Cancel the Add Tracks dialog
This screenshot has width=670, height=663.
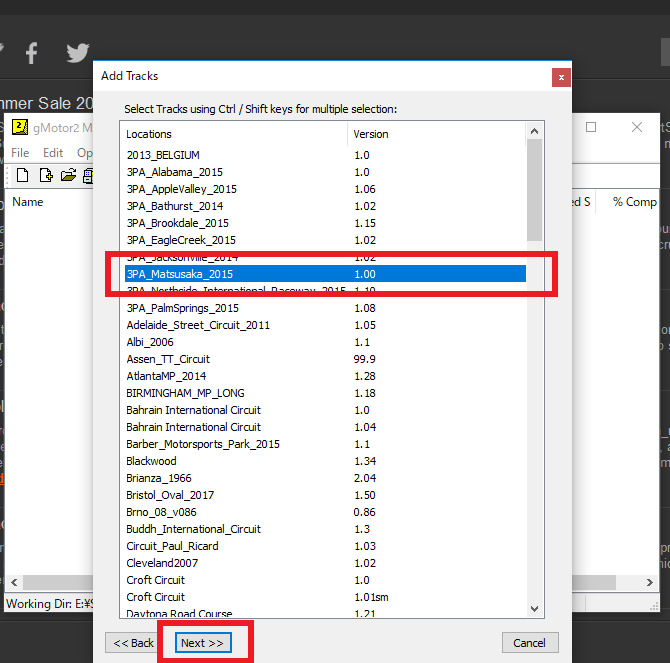(530, 642)
